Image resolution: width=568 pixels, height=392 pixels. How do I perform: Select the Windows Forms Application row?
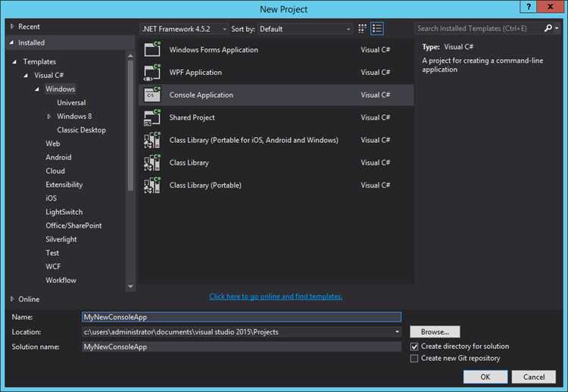[x=276, y=50]
